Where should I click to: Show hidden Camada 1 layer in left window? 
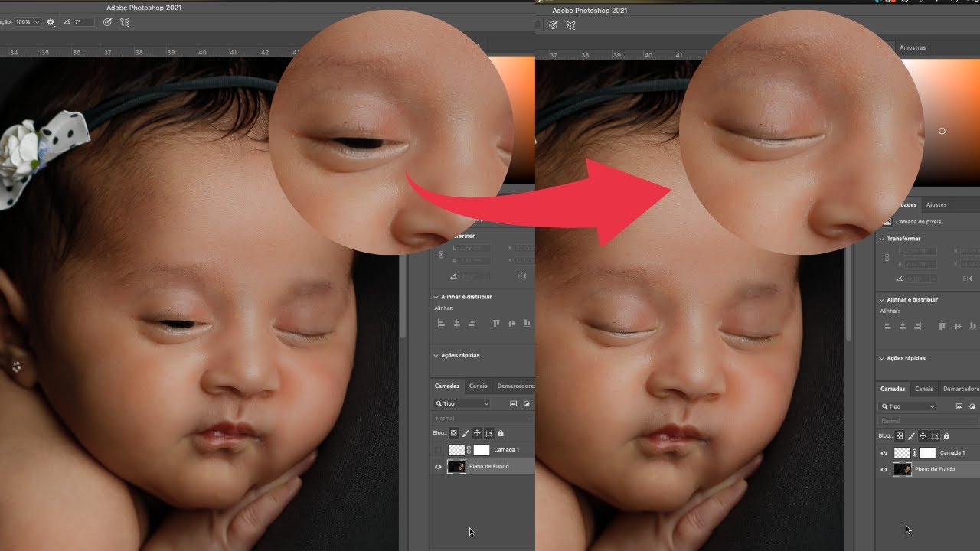click(x=438, y=450)
